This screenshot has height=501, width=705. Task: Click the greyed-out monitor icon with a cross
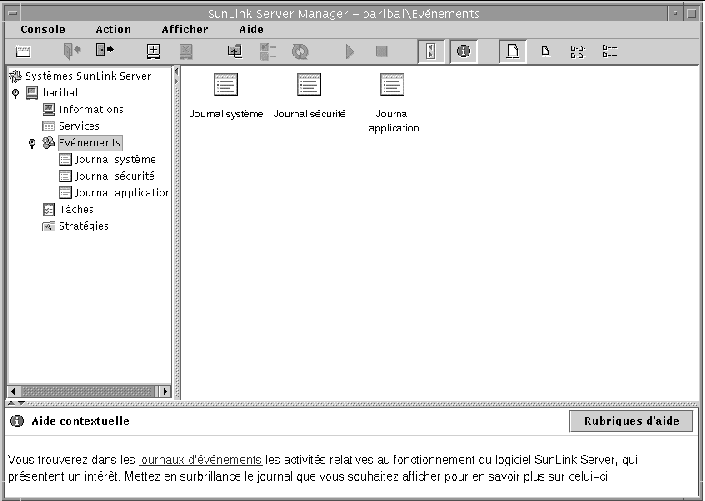tap(186, 51)
